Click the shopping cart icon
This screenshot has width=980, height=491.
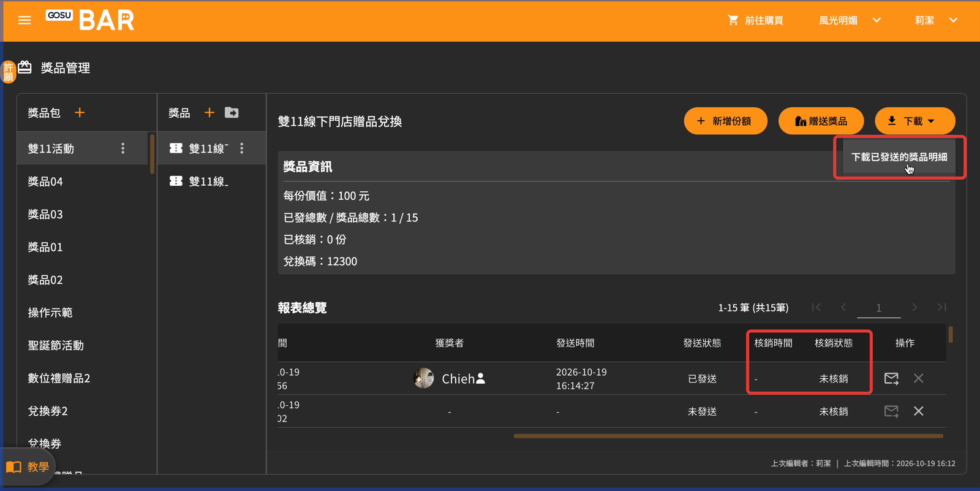pyautogui.click(x=733, y=20)
